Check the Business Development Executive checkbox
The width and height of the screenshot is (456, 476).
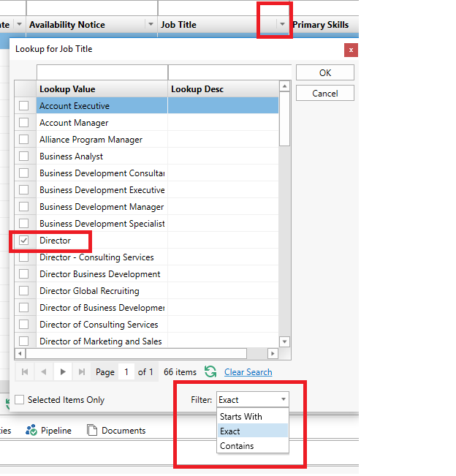[23, 190]
